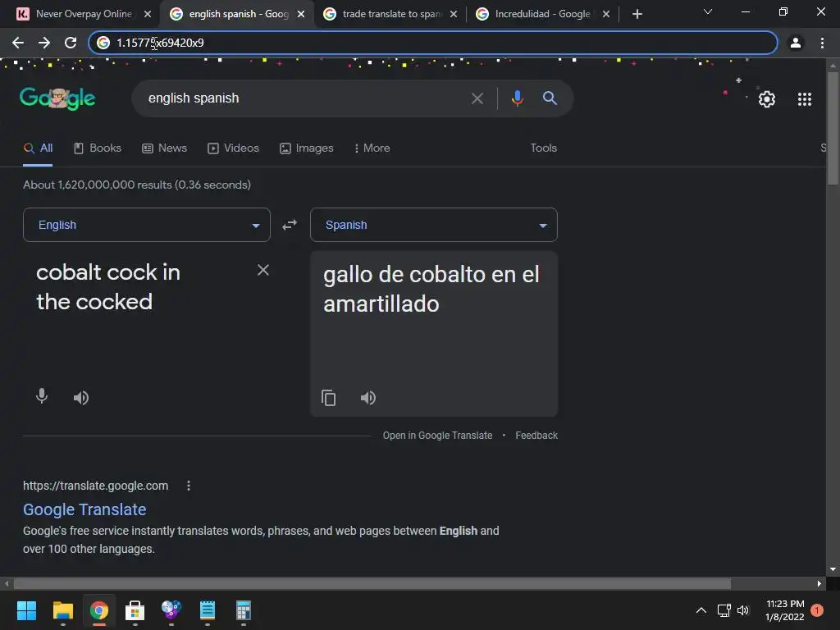Screen dimensions: 840x630
Task: Click the vertical page scrollbar
Action: tap(833, 129)
